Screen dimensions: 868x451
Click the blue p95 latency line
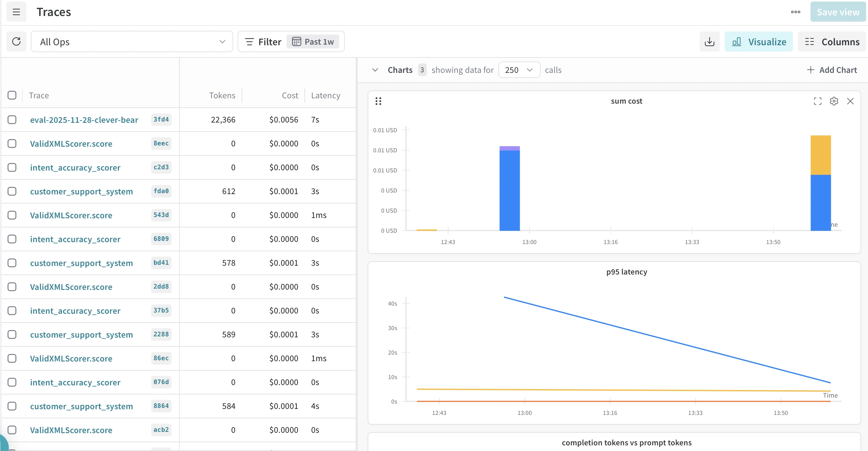tap(667, 340)
